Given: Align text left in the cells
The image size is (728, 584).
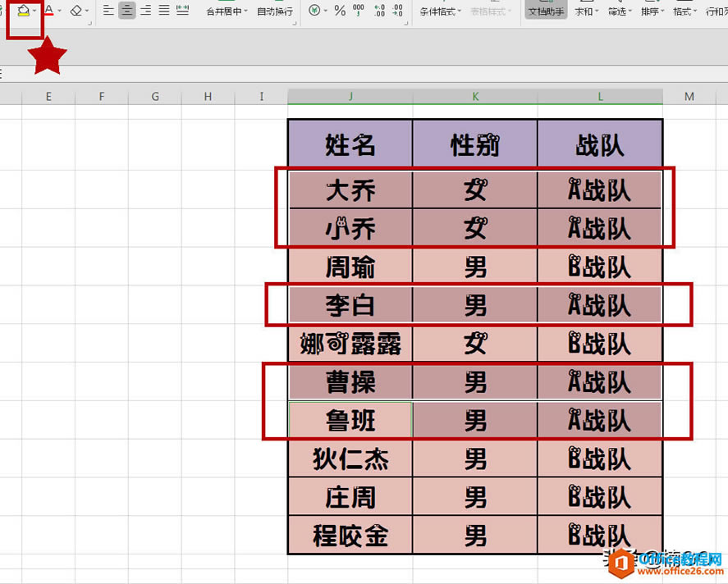Looking at the screenshot, I should pos(108,10).
